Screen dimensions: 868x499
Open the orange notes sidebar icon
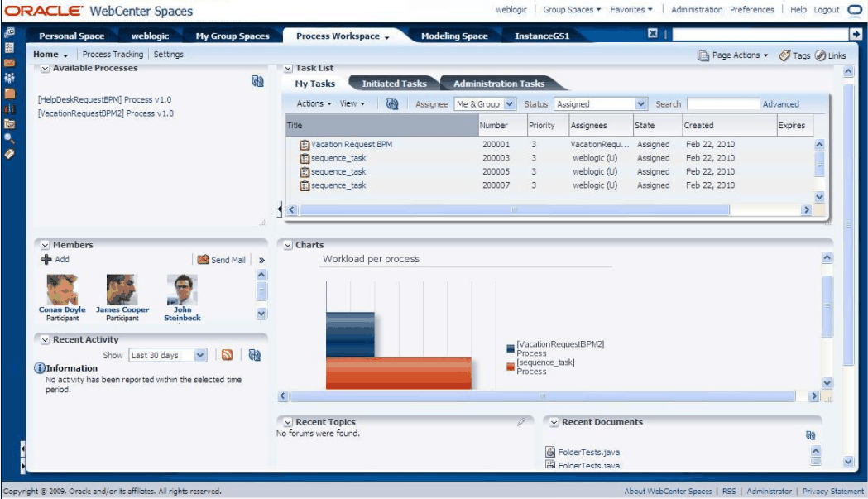tap(9, 93)
